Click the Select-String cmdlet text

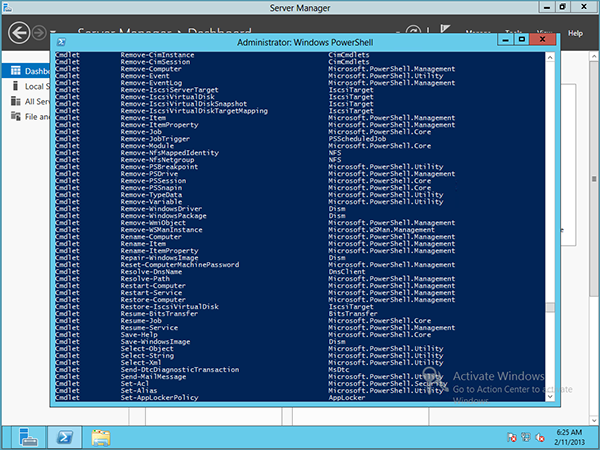click(x=147, y=356)
